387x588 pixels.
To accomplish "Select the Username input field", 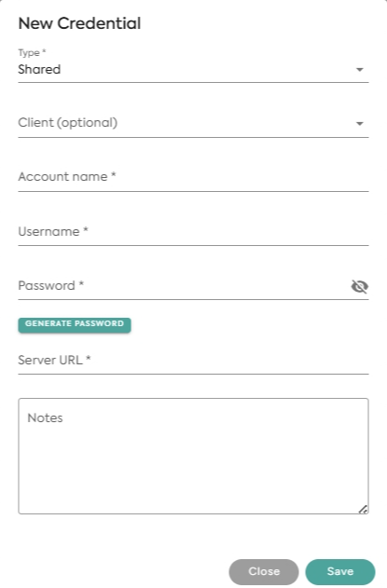I will [193, 232].
